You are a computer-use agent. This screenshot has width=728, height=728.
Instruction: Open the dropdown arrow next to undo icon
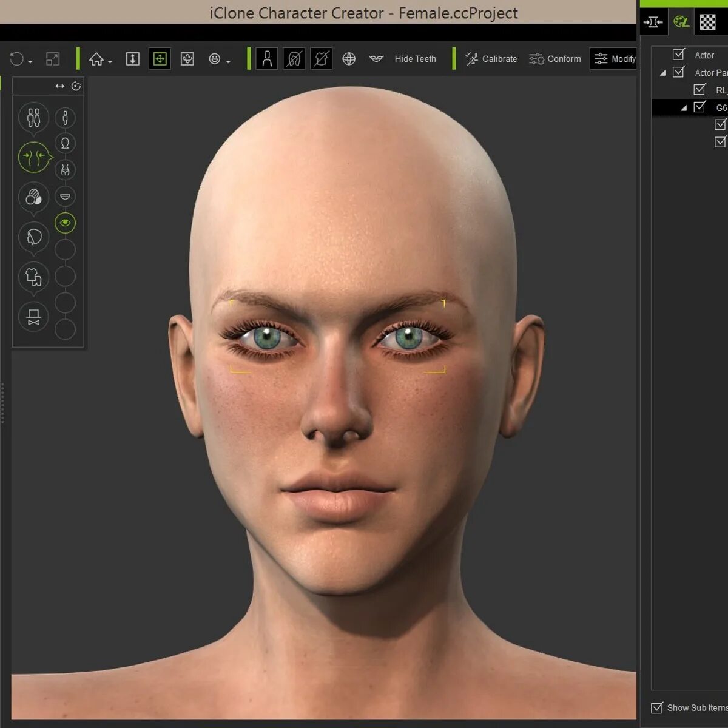pos(30,62)
